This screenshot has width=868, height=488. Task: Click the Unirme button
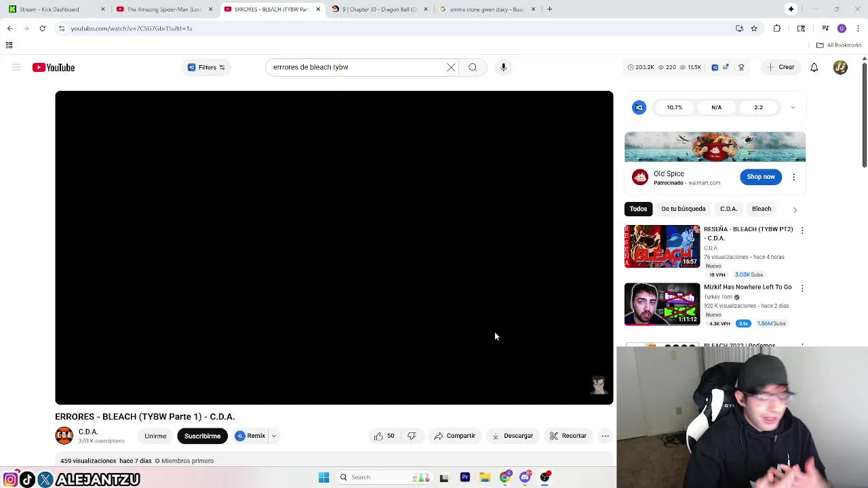click(x=155, y=436)
